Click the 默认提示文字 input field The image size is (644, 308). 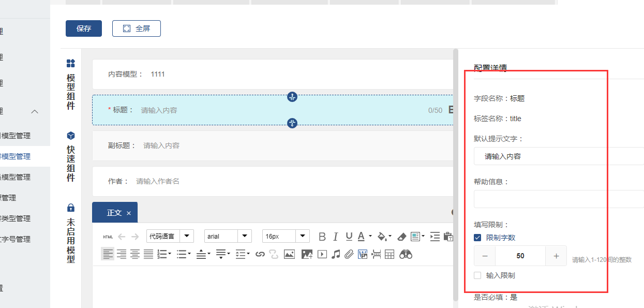(x=559, y=156)
